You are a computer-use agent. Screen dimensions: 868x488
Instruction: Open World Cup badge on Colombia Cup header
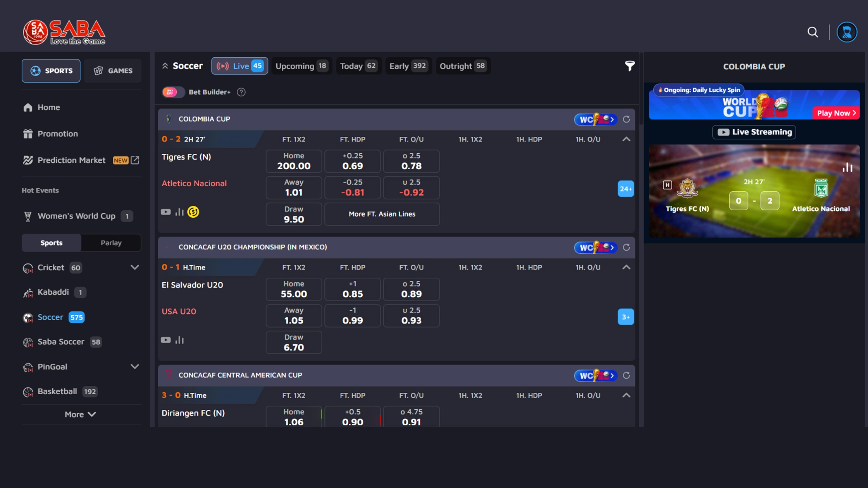tap(596, 119)
